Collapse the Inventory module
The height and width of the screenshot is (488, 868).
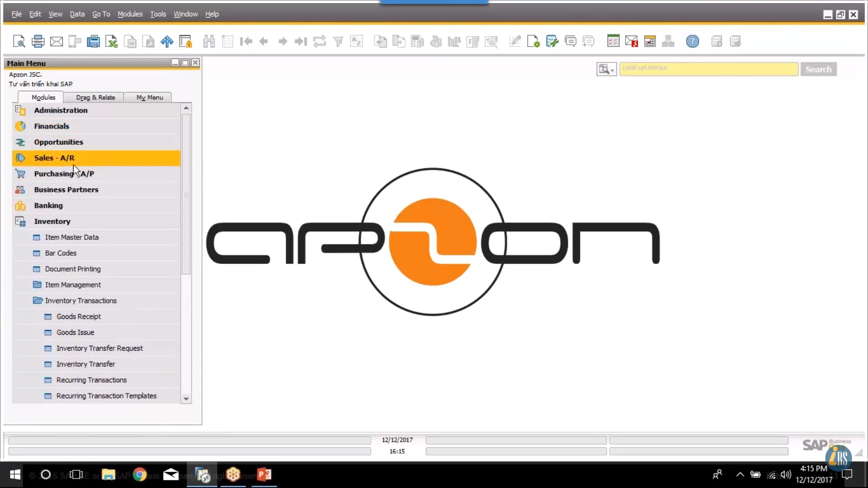(x=96, y=221)
